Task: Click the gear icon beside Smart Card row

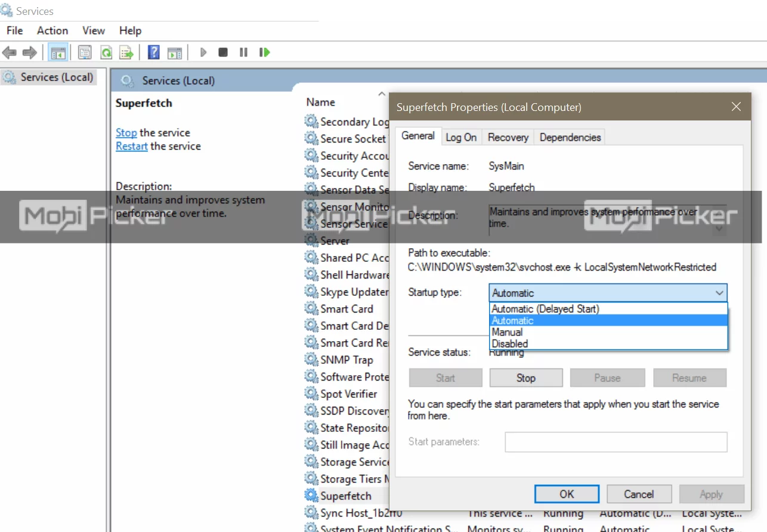Action: coord(311,309)
